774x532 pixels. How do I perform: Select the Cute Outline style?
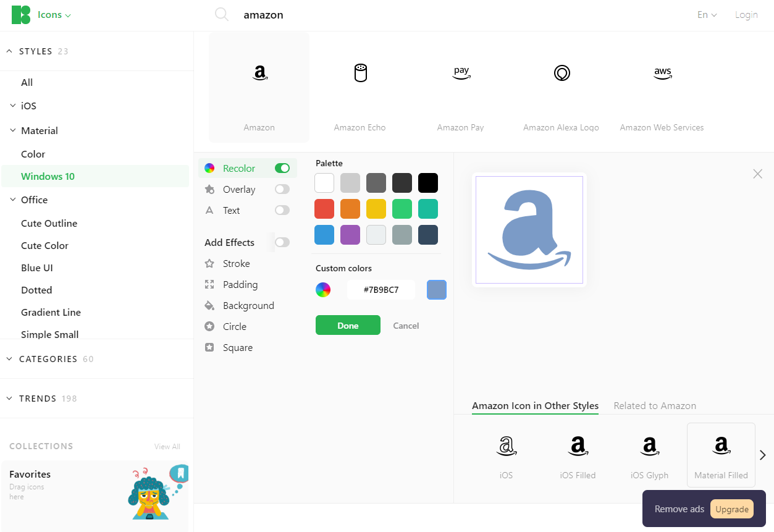(x=49, y=223)
